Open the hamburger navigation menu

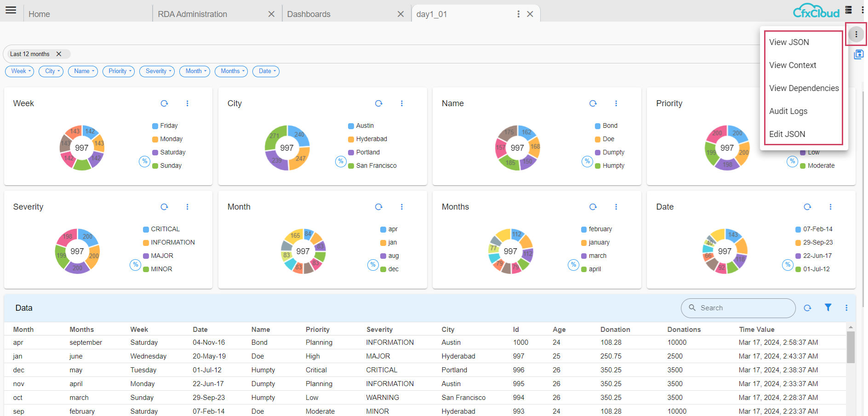click(11, 10)
